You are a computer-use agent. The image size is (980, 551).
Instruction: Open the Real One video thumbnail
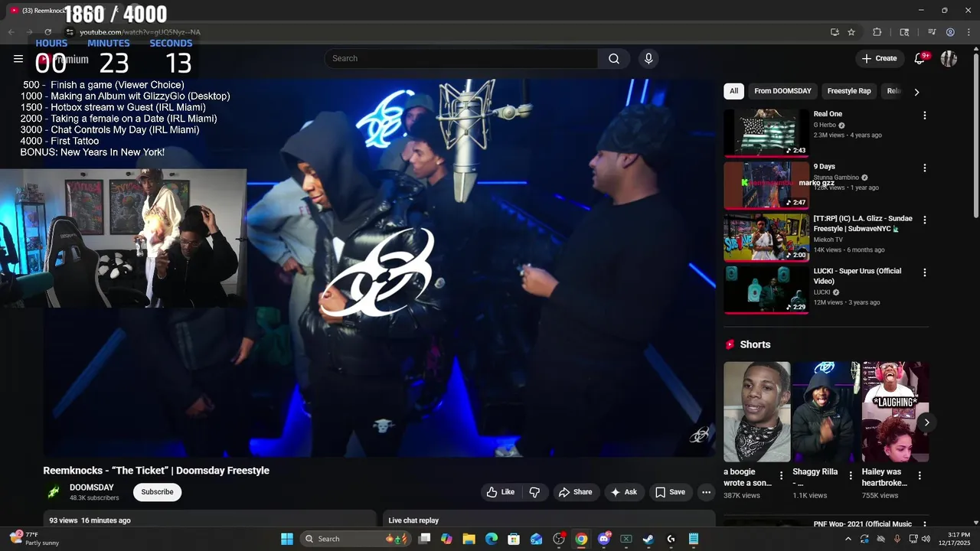click(x=766, y=132)
